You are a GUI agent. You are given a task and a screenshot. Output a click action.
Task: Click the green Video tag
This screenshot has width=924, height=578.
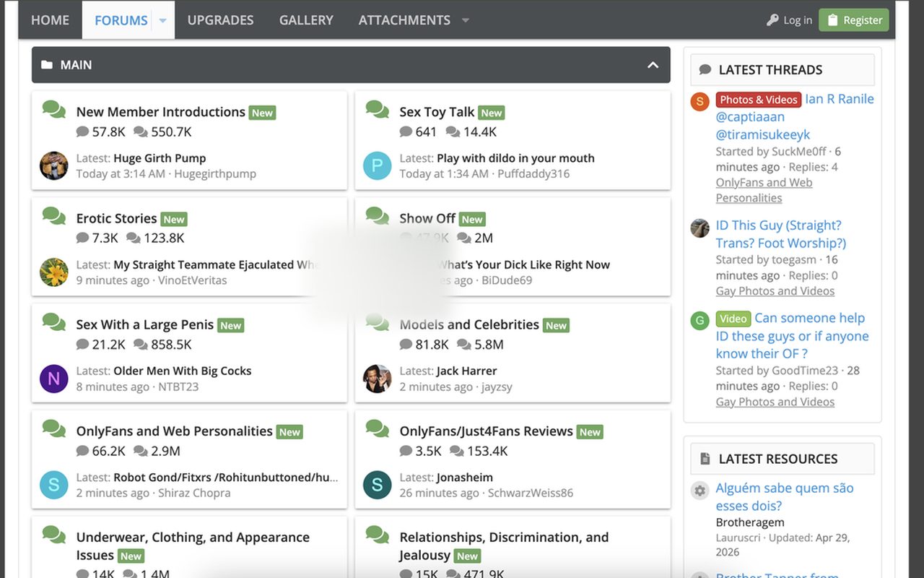tap(733, 319)
